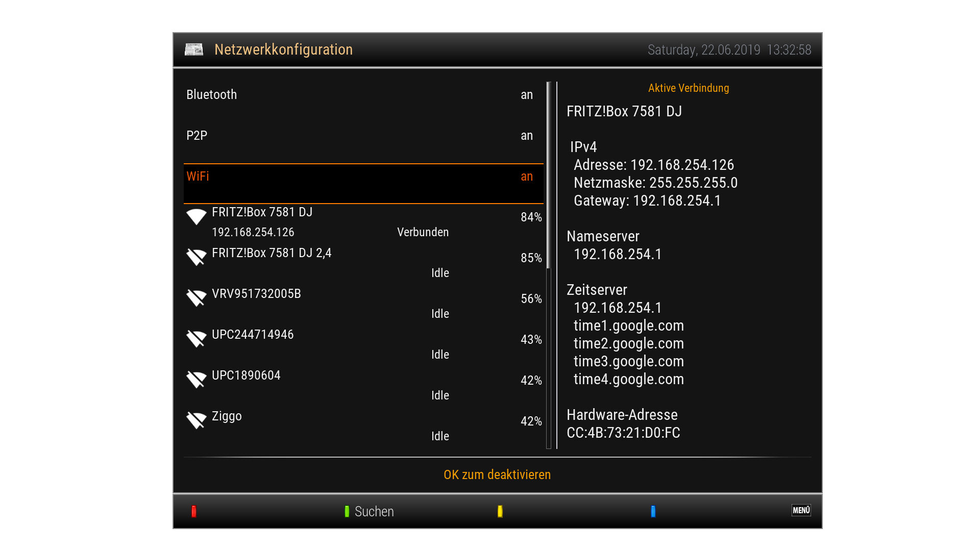The image size is (980, 551).
Task: Click the connected WiFi icon for FRITZ!Box 7581 DJ
Action: point(196,216)
